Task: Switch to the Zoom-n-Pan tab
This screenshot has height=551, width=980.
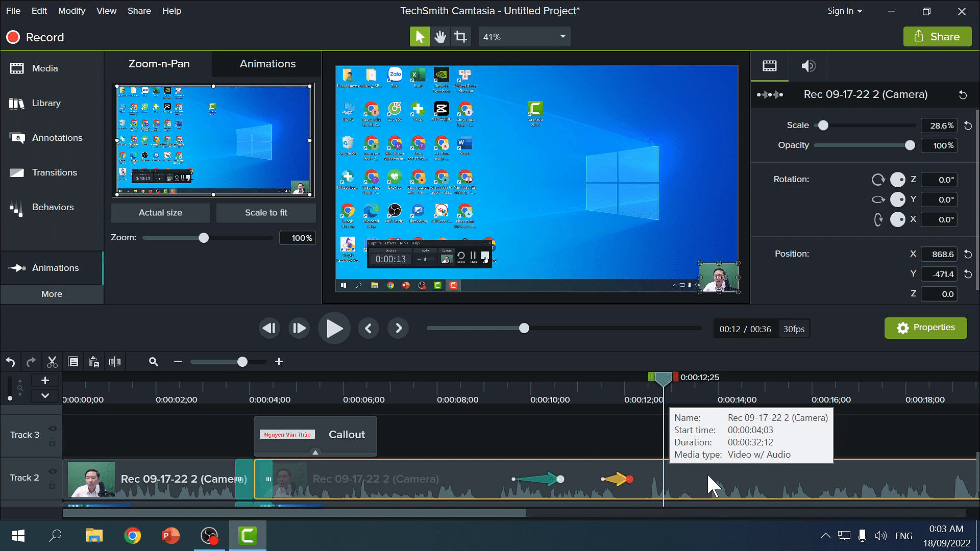Action: tap(159, 64)
